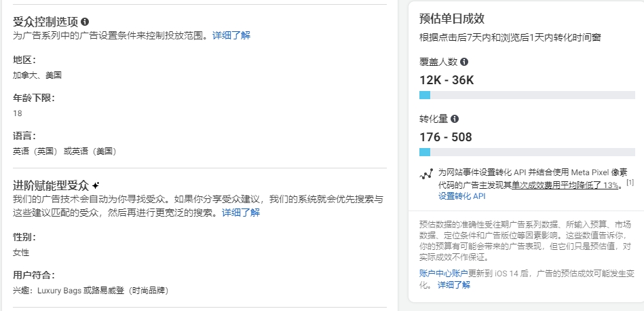Click the info icon beside 受众控制选项
Screen dimensions: 644x311
tap(85, 21)
